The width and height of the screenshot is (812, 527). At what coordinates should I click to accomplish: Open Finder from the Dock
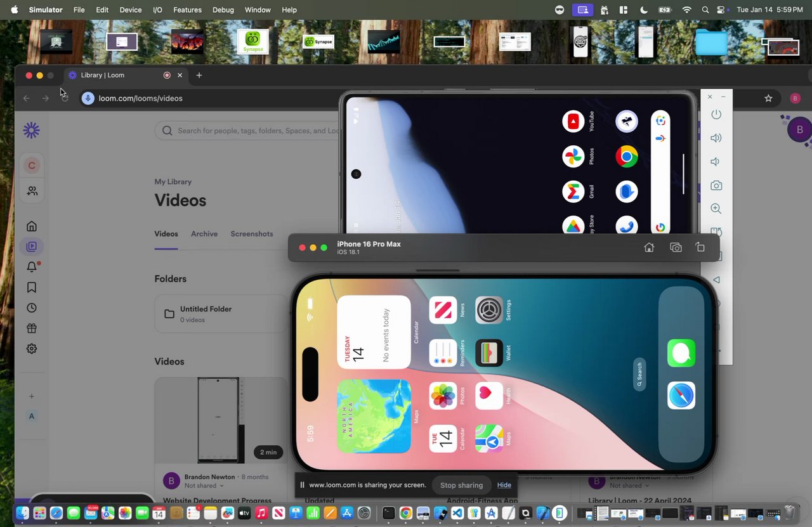point(22,513)
